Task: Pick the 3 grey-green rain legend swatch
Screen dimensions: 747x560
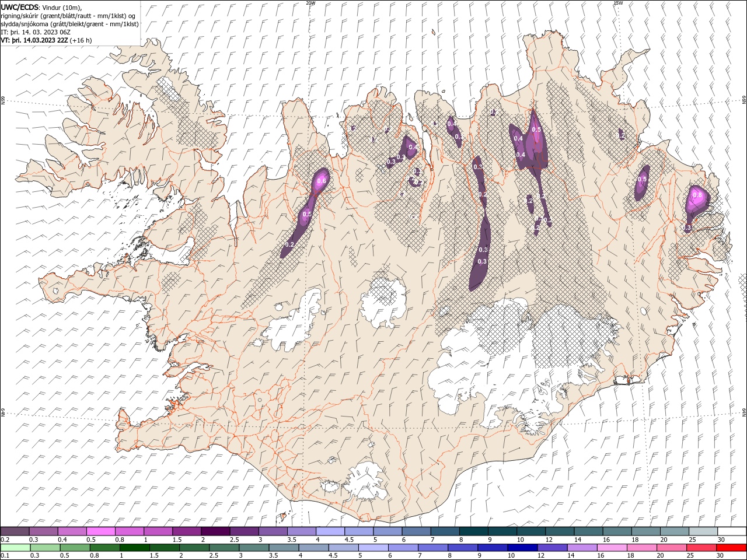Action: (x=254, y=548)
